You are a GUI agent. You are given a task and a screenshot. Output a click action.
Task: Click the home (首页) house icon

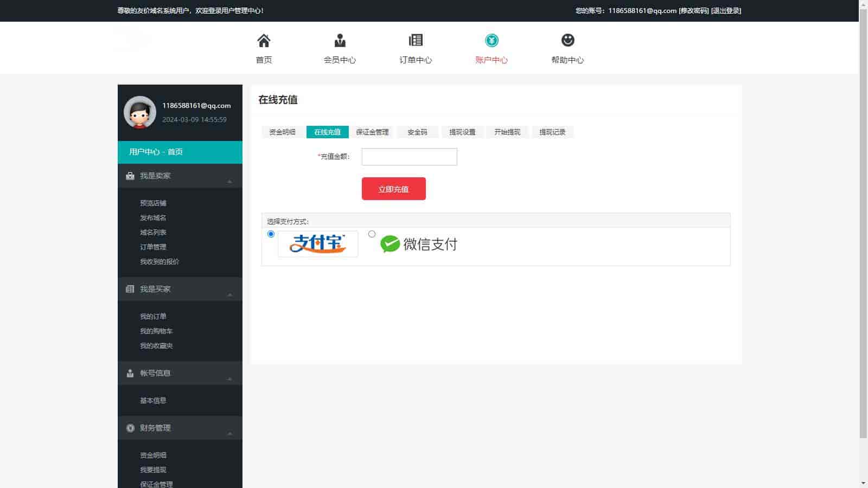coord(264,41)
